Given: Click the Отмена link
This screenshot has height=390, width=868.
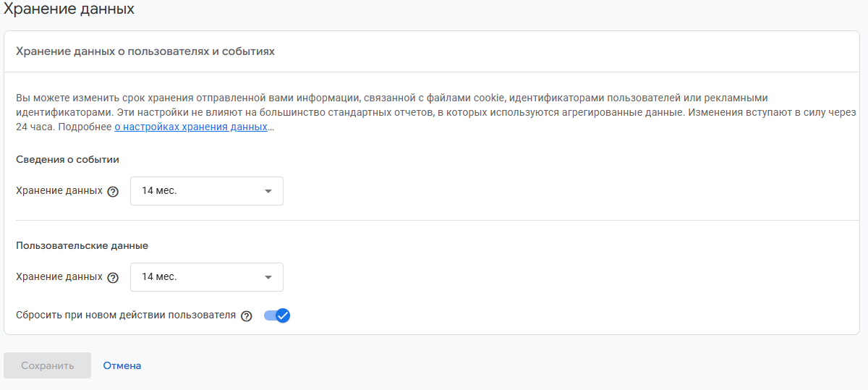Looking at the screenshot, I should pyautogui.click(x=122, y=365).
